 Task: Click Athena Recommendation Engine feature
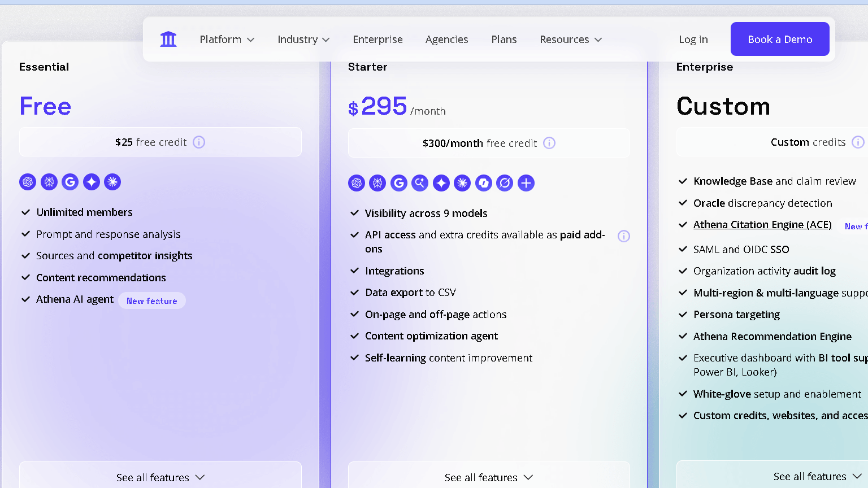(772, 336)
